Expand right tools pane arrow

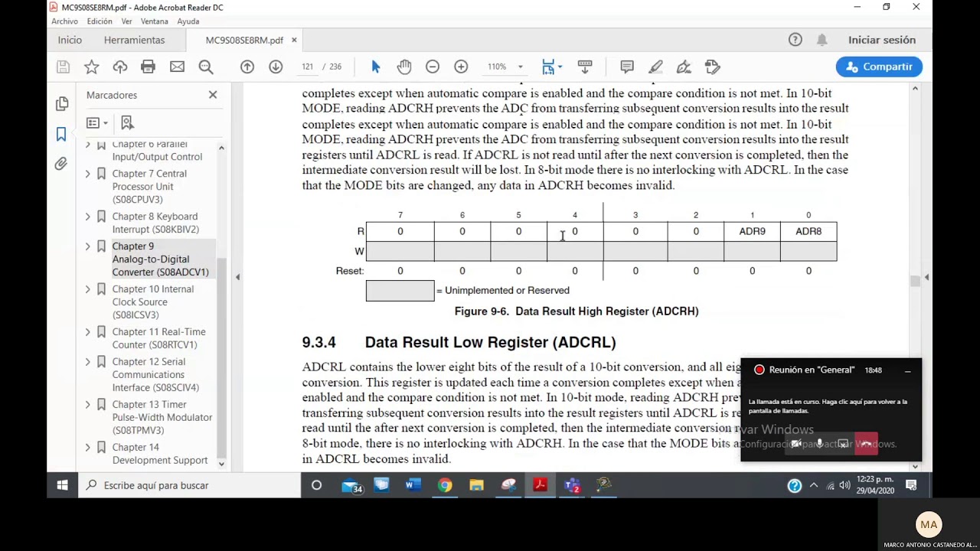click(926, 277)
